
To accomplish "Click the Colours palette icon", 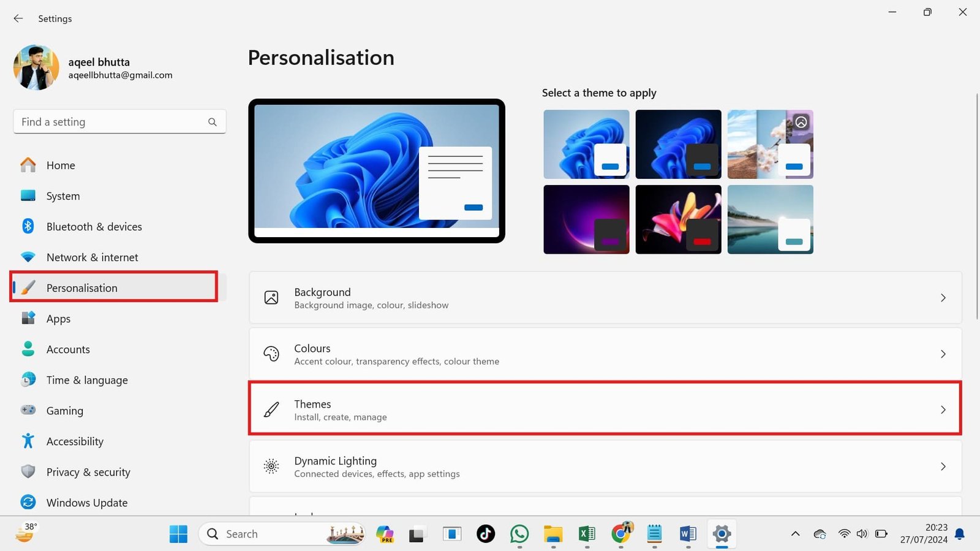I will point(271,354).
